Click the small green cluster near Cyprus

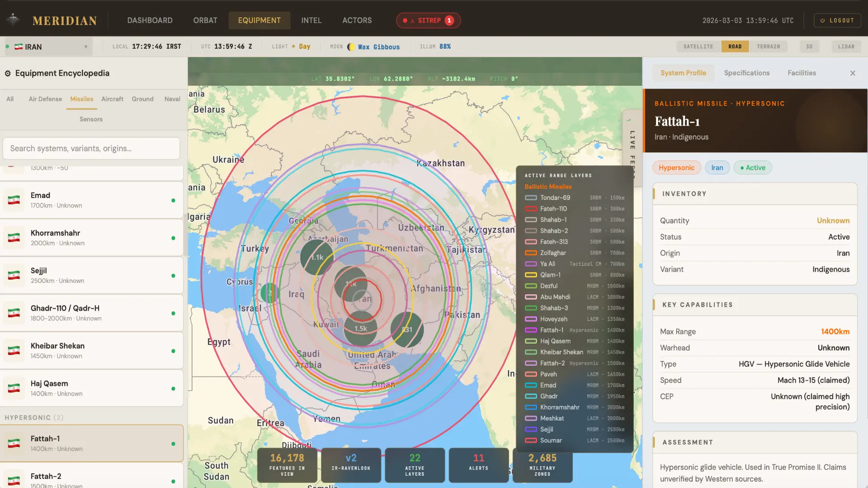pyautogui.click(x=270, y=293)
